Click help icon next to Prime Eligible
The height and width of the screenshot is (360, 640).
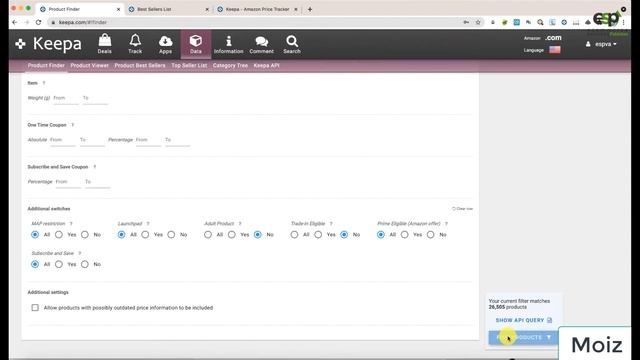point(446,224)
